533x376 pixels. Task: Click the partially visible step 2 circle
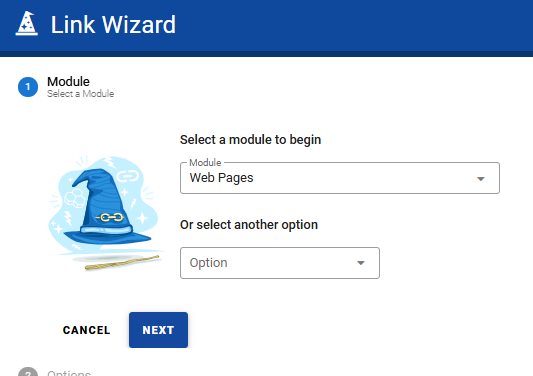[28, 372]
